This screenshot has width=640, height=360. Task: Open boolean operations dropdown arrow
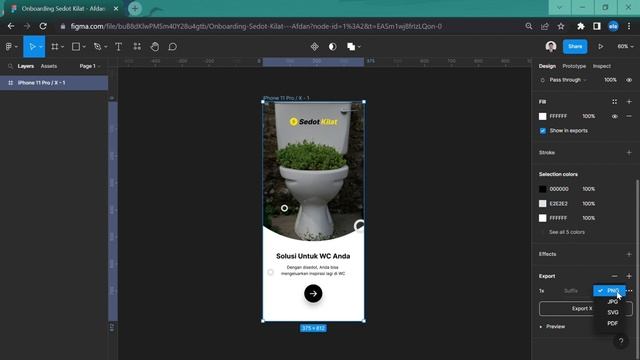[x=359, y=47]
